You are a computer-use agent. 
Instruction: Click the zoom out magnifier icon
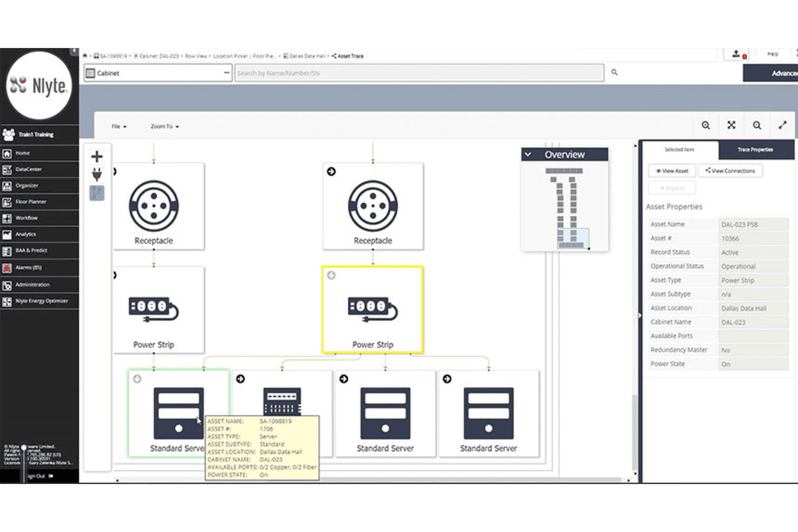pos(757,126)
